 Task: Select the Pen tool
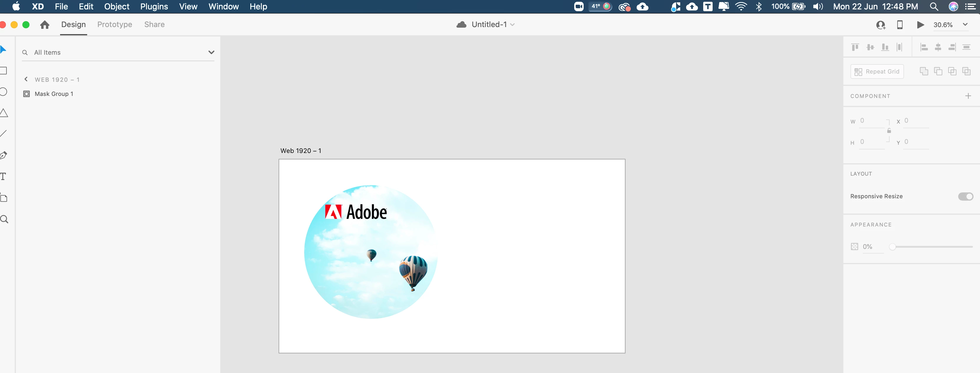4,155
